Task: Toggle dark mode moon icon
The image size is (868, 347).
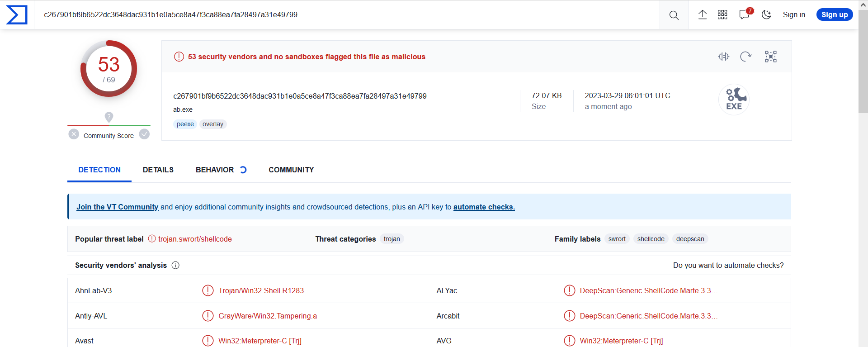Action: [x=766, y=15]
